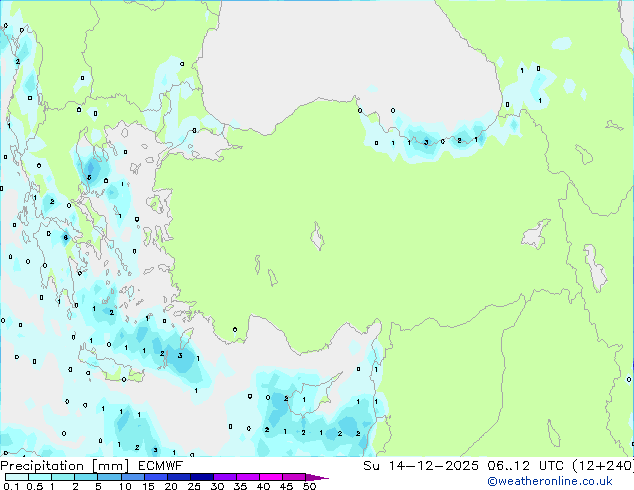Image resolution: width=634 pixels, height=490 pixels.
Task: Click the legend label '45'
Action: pyautogui.click(x=287, y=486)
